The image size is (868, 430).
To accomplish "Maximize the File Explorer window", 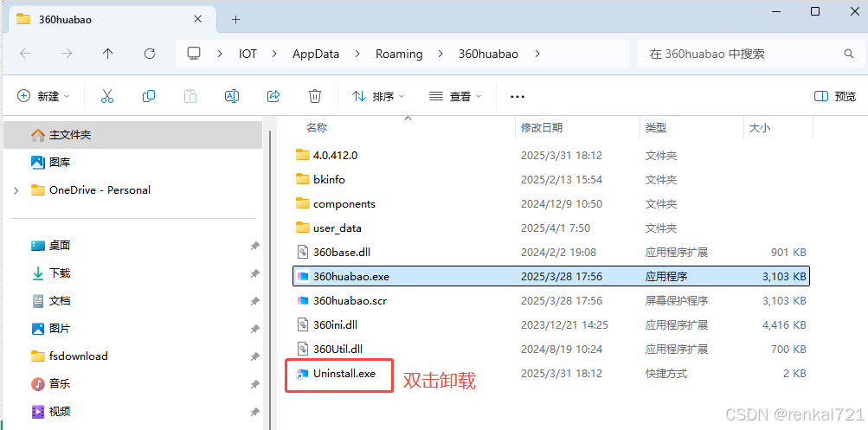I will point(815,11).
